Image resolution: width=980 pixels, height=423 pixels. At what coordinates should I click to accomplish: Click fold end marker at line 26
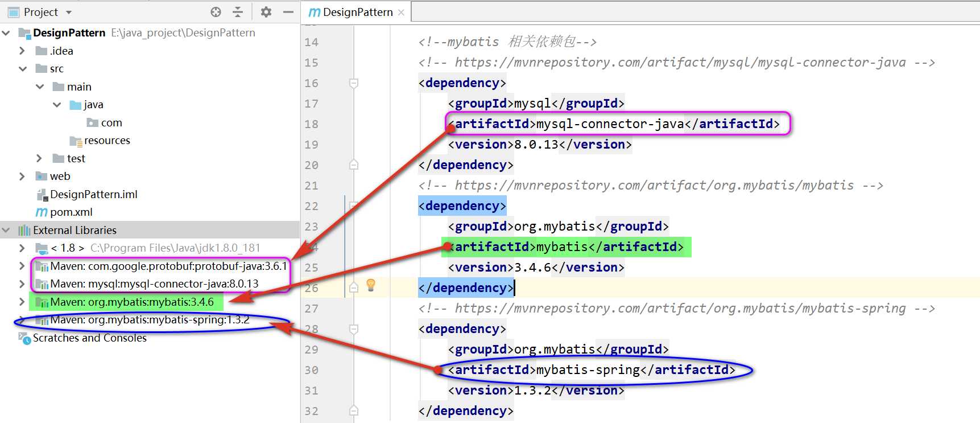pos(354,288)
